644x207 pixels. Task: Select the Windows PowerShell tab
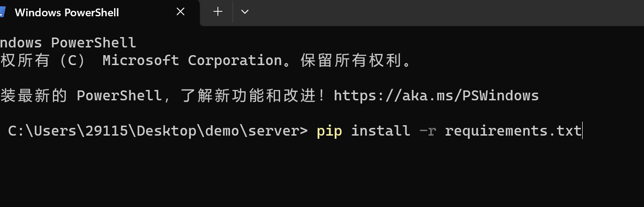coord(67,12)
